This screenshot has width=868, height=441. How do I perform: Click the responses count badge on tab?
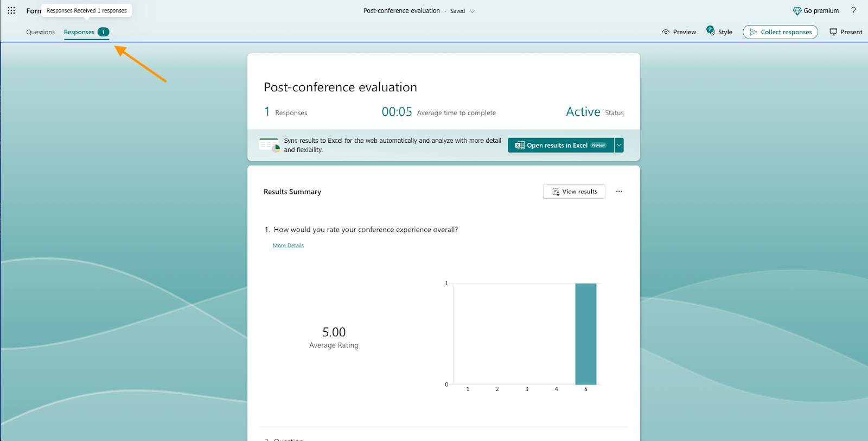point(103,32)
